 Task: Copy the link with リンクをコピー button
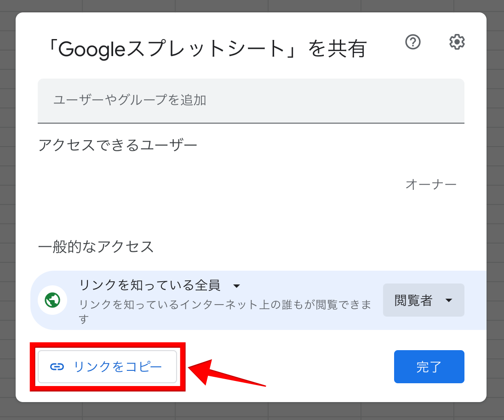(107, 367)
